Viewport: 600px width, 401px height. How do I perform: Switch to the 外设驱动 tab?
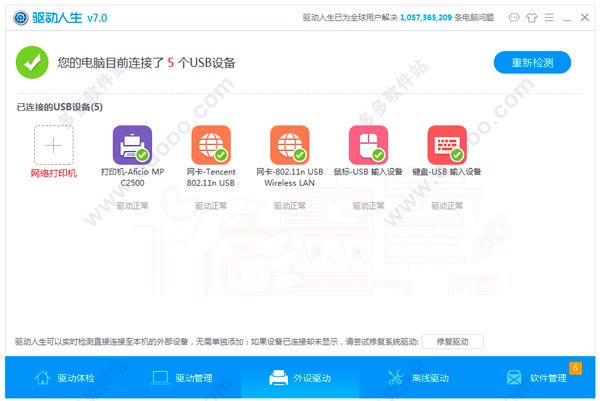tap(300, 378)
